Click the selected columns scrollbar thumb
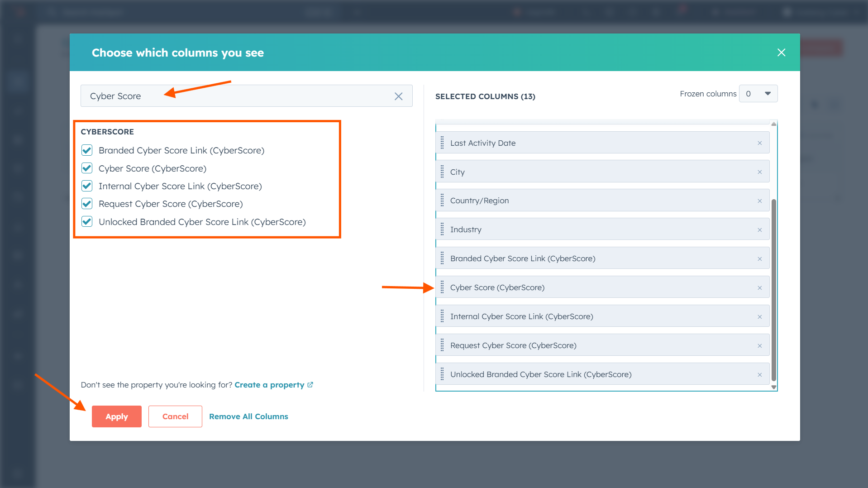Screen dimensions: 868x488 (774, 290)
